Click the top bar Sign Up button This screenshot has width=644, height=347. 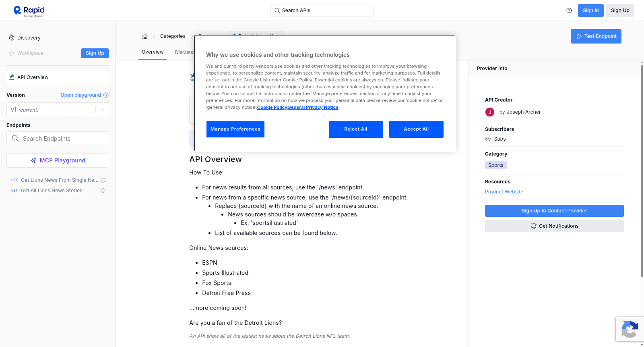click(x=620, y=10)
